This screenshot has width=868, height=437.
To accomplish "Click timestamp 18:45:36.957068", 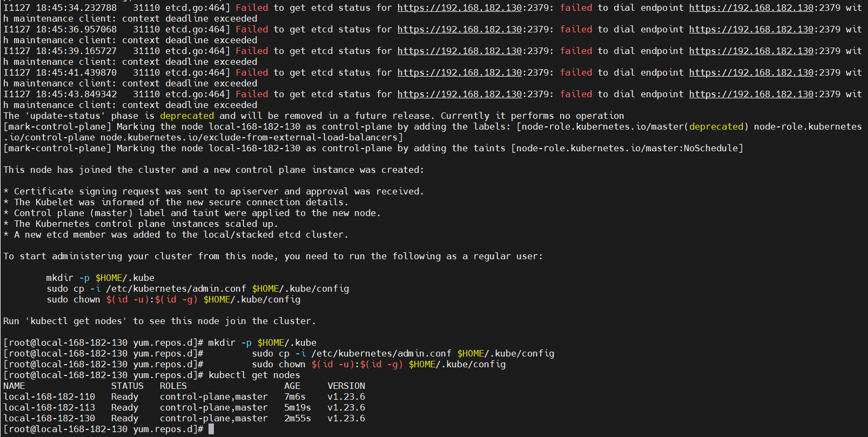I will (x=76, y=29).
